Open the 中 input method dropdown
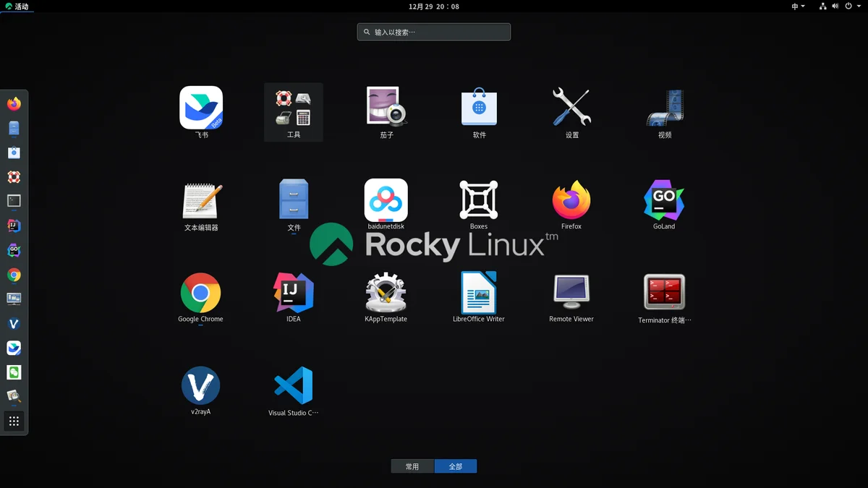868x488 pixels. [x=798, y=7]
